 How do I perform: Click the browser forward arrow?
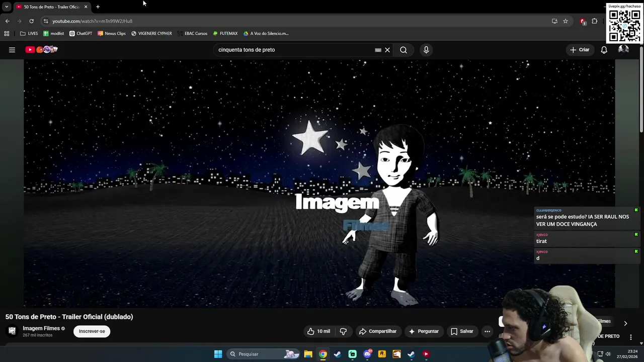pyautogui.click(x=19, y=21)
